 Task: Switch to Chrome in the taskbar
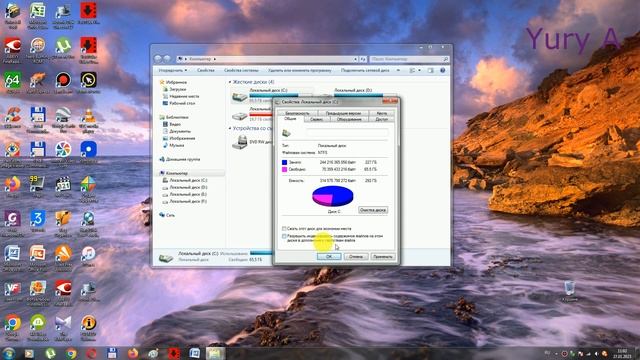[x=71, y=353]
